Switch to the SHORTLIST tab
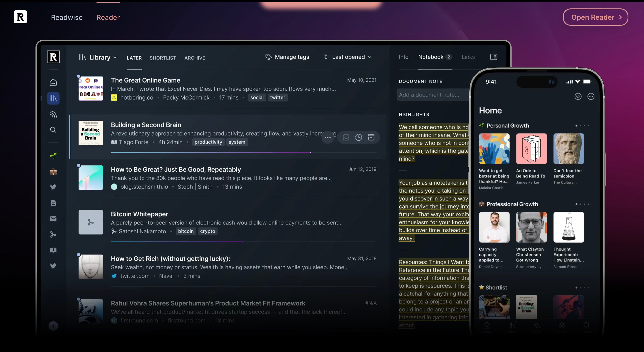 (163, 58)
